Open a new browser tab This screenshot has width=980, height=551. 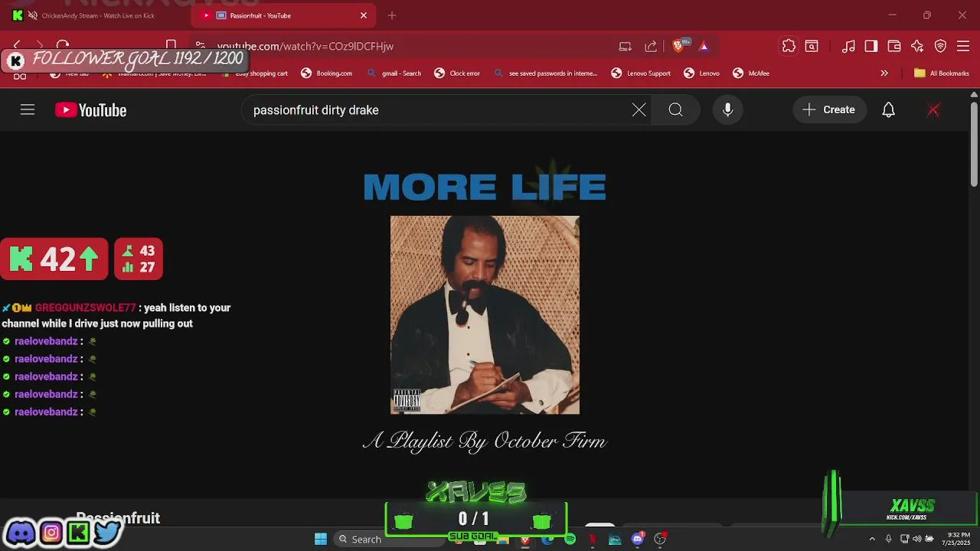point(392,15)
